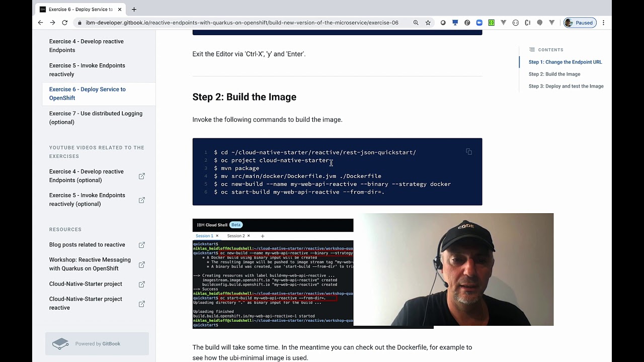Click 'Invoke the following commands' paragraph
This screenshot has height=362, width=644.
coord(267,120)
